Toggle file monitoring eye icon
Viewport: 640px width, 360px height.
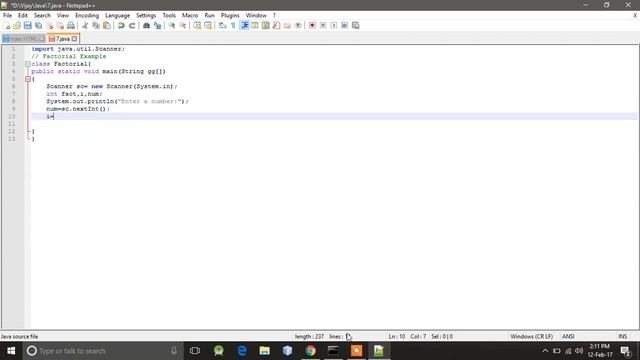click(x=298, y=25)
